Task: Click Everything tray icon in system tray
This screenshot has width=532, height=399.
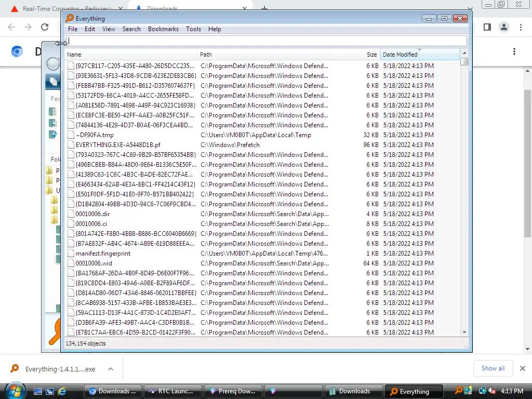Action: point(458,391)
